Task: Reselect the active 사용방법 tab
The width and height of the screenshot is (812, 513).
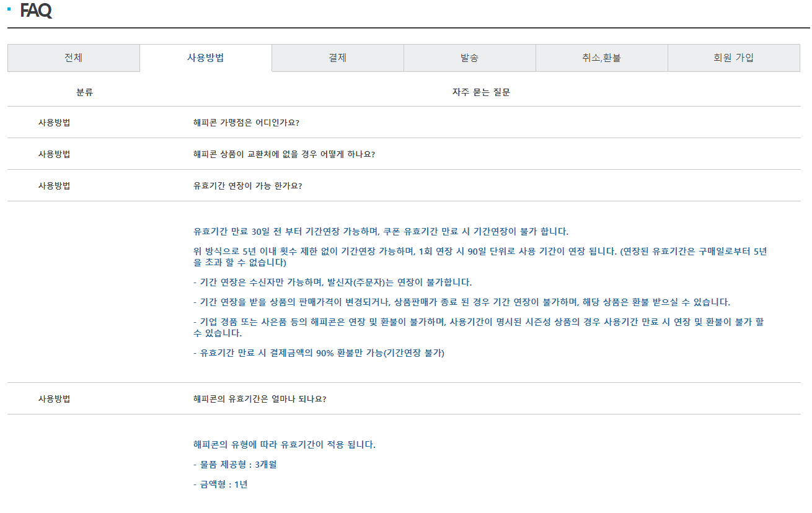Action: (206, 57)
